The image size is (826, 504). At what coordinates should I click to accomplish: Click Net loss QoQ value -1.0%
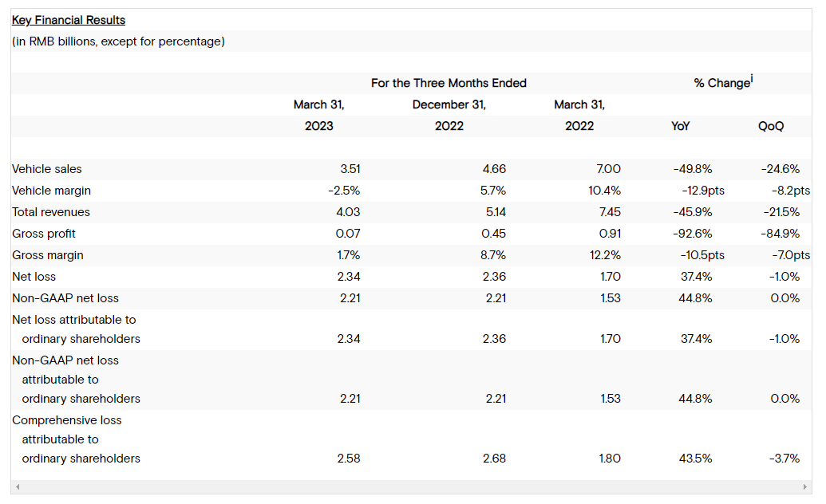pos(784,277)
